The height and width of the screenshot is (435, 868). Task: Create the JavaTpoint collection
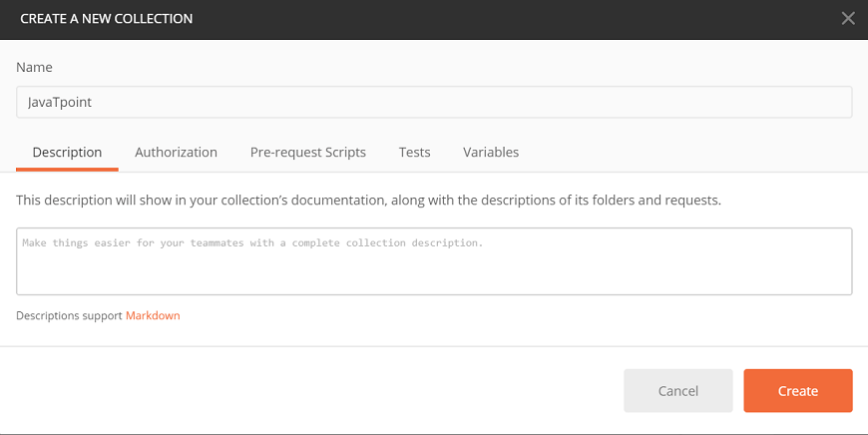point(798,391)
